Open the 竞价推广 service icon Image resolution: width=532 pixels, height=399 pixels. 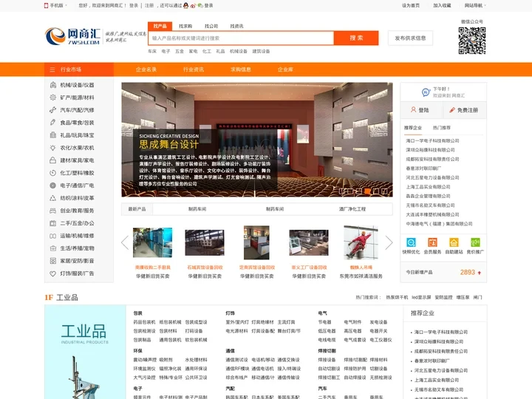coord(475,242)
